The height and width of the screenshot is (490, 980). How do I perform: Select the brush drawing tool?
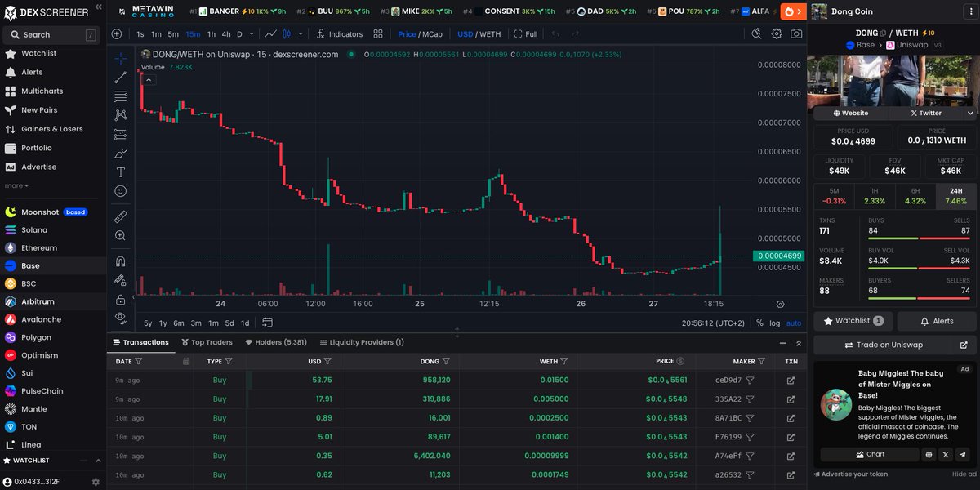click(x=120, y=153)
